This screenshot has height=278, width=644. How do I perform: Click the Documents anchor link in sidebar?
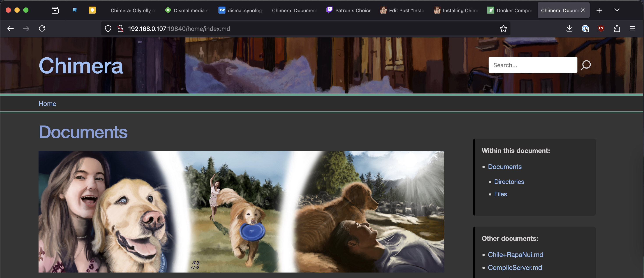coord(505,166)
